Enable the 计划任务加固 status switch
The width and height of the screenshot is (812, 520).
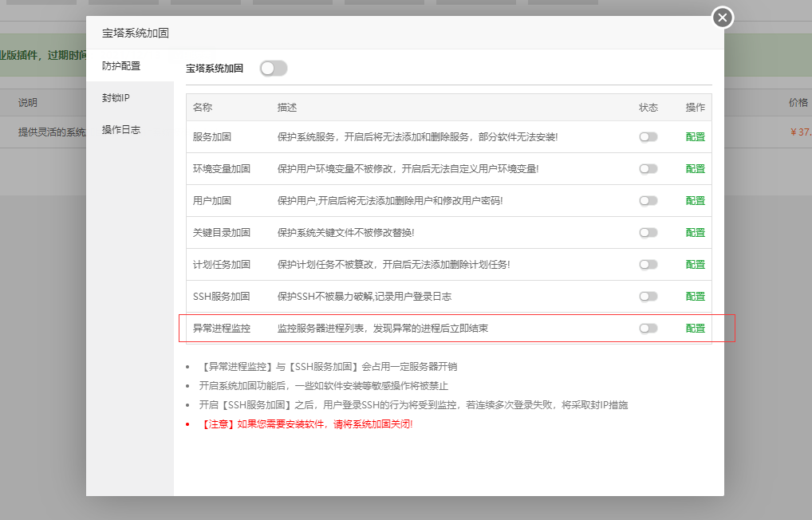pos(648,265)
